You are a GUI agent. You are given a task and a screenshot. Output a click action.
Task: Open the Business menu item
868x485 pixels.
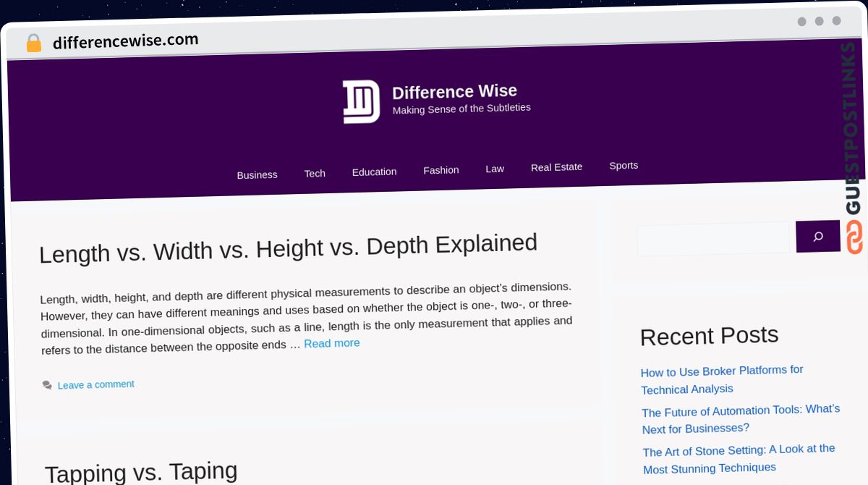pyautogui.click(x=257, y=175)
